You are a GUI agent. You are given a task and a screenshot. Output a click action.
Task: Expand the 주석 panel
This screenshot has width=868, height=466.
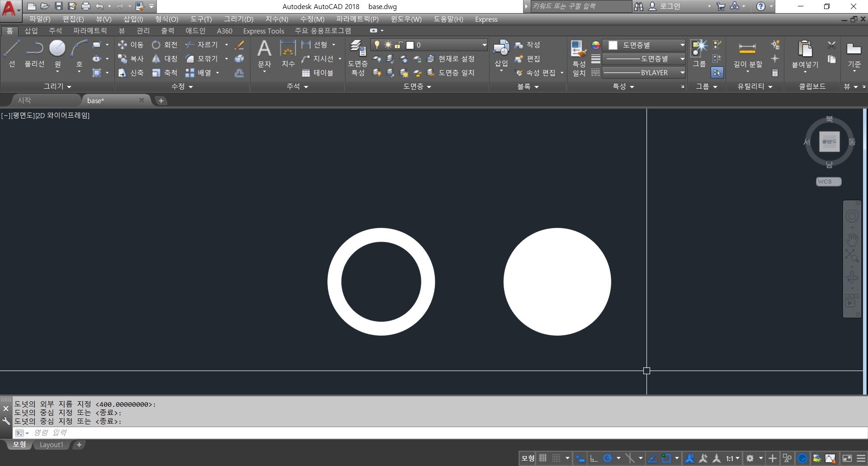pyautogui.click(x=297, y=86)
